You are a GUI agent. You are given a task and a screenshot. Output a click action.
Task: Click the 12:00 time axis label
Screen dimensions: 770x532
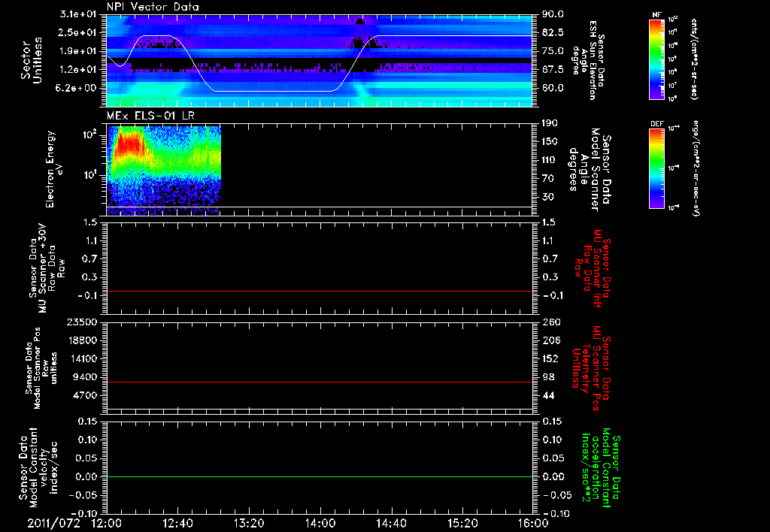point(107,523)
